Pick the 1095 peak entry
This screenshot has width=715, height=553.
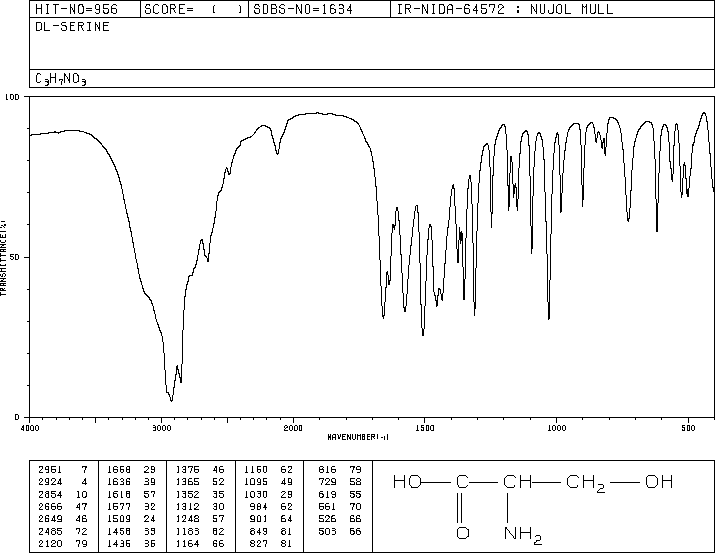pos(268,482)
